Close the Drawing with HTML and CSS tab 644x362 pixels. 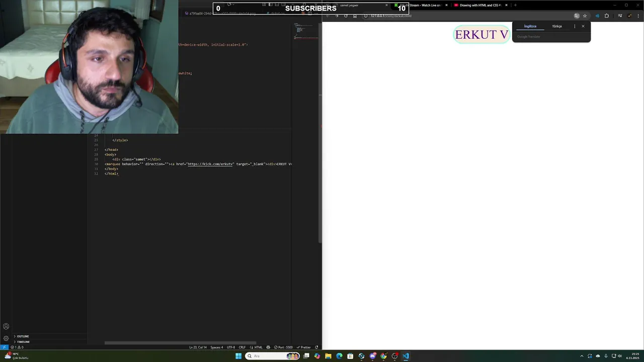pos(507,5)
